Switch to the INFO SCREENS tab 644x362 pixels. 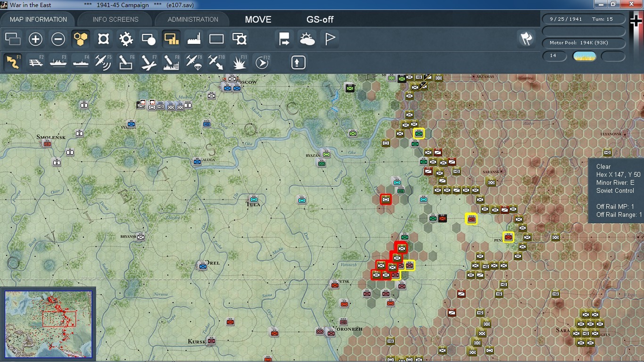[116, 19]
